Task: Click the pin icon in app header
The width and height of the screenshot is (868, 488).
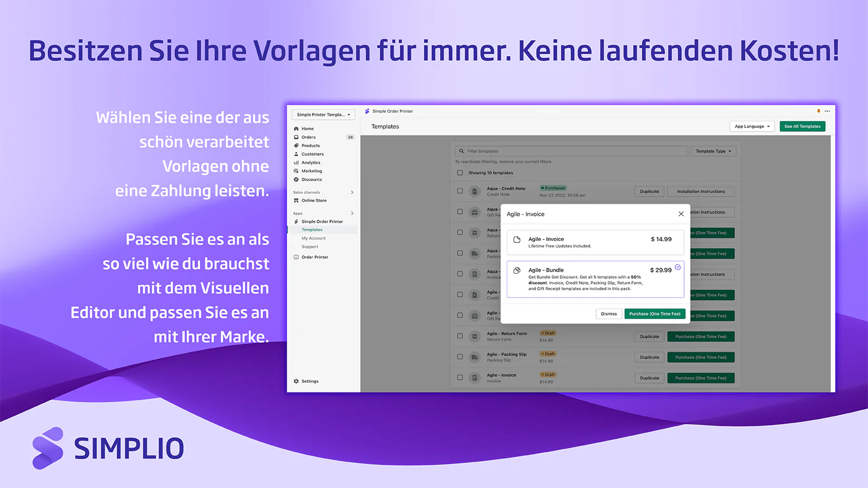Action: [819, 111]
